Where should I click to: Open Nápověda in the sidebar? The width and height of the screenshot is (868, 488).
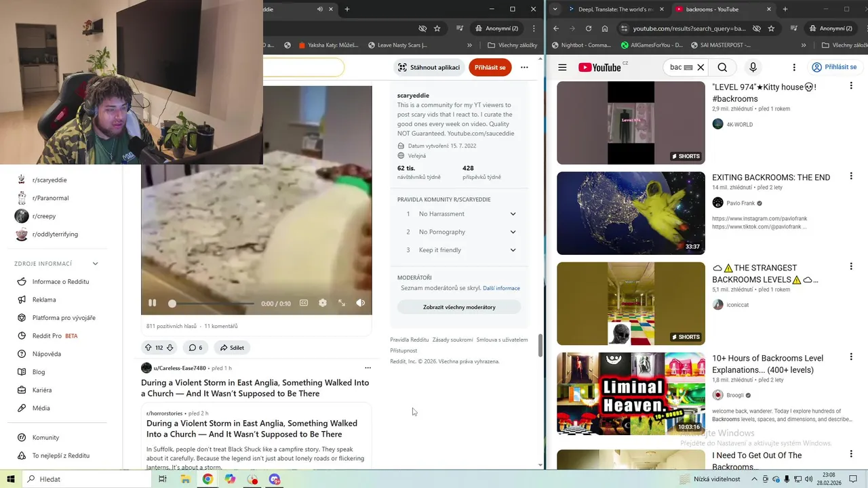pyautogui.click(x=47, y=354)
